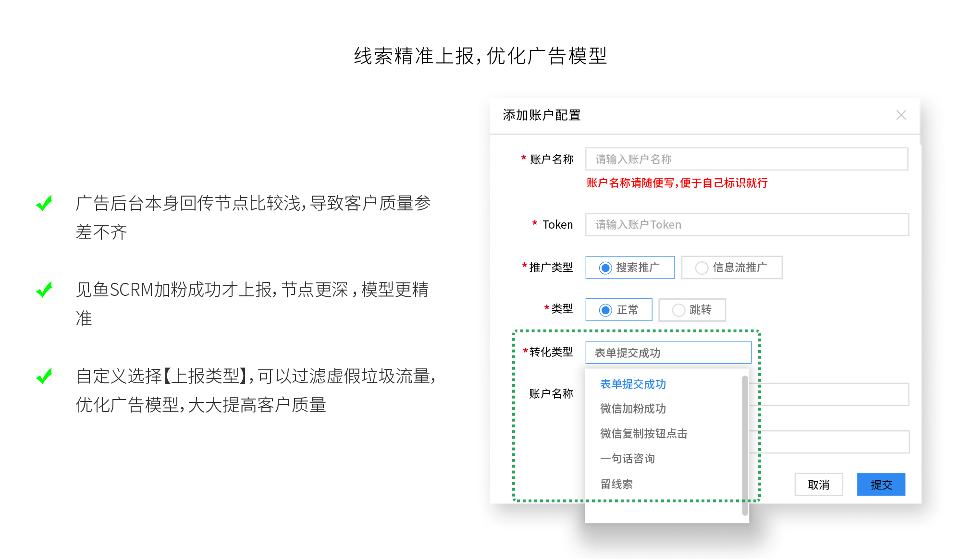
Task: Click green checkmark beside 见鱼SCRM line
Action: click(44, 290)
